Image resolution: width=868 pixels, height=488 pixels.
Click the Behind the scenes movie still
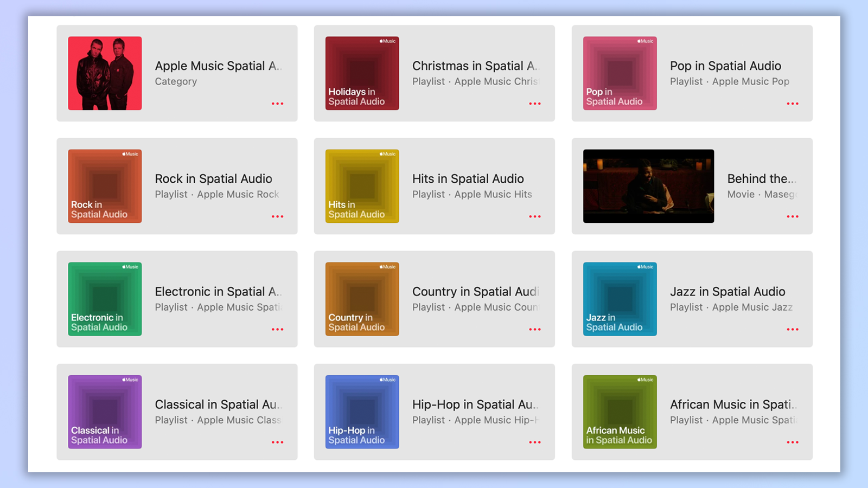click(648, 186)
